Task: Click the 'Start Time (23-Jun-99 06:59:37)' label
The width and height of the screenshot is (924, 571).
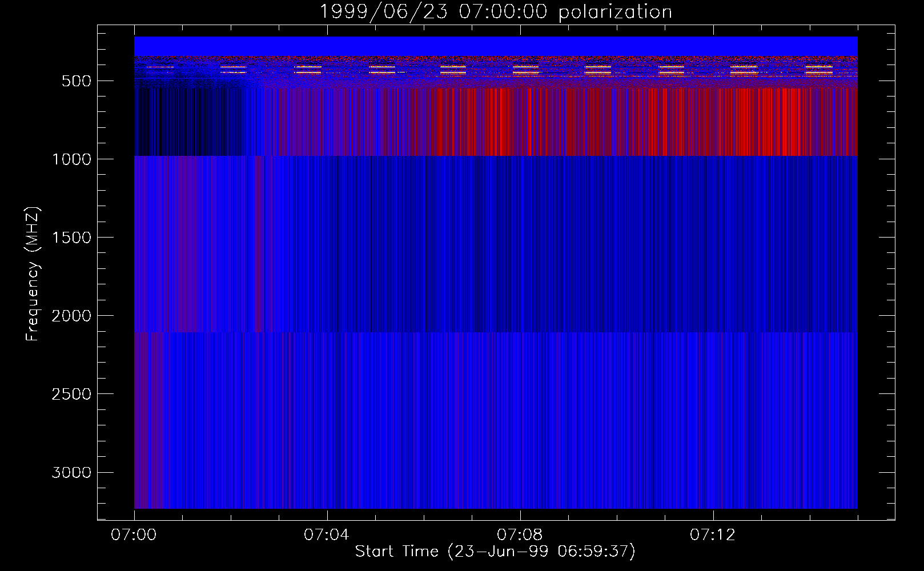Action: (x=495, y=552)
